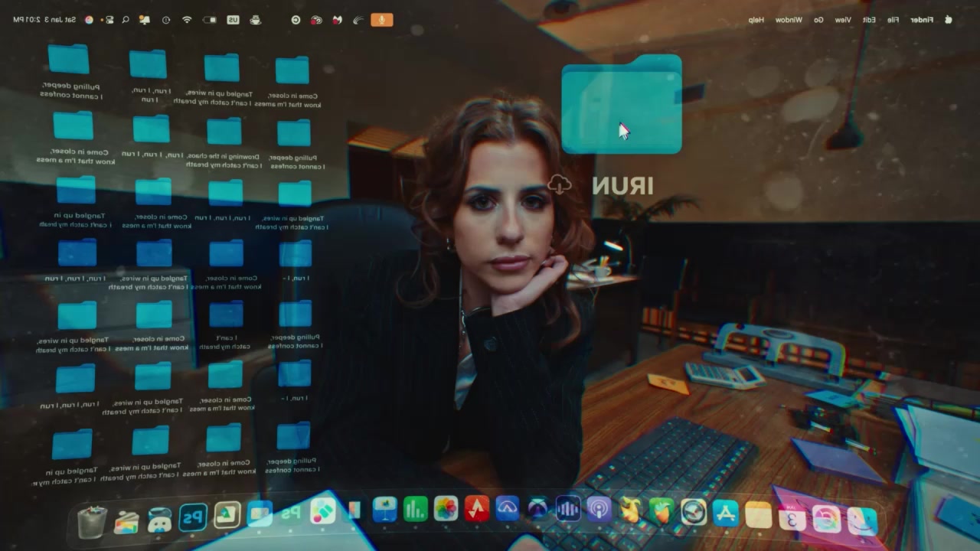The width and height of the screenshot is (980, 551).
Task: Launch Photoshop from the Dock
Action: 193,517
